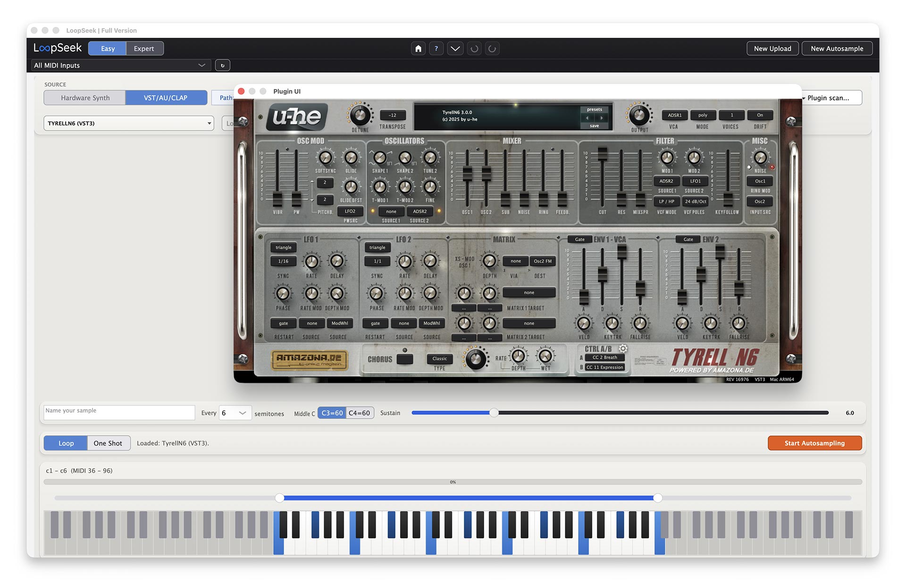Open the poly MODE selector
The height and width of the screenshot is (588, 906).
click(x=703, y=115)
